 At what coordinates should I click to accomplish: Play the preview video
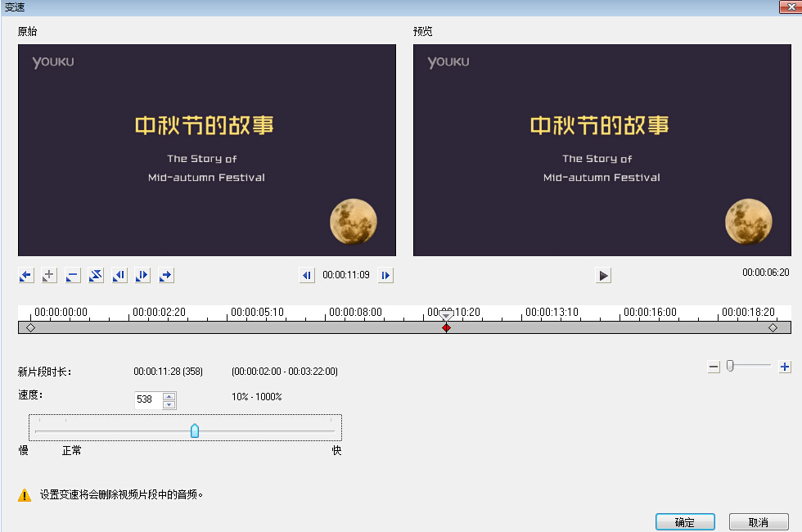[x=603, y=276]
